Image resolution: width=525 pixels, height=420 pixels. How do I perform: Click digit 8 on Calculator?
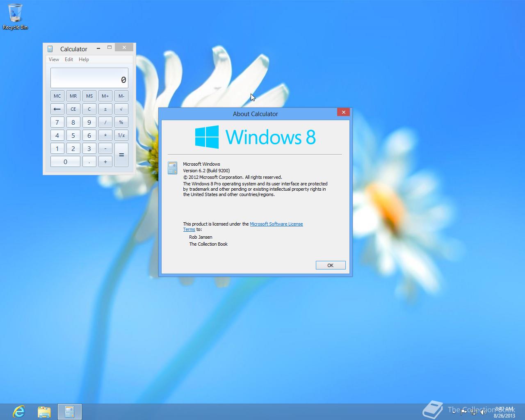click(73, 122)
